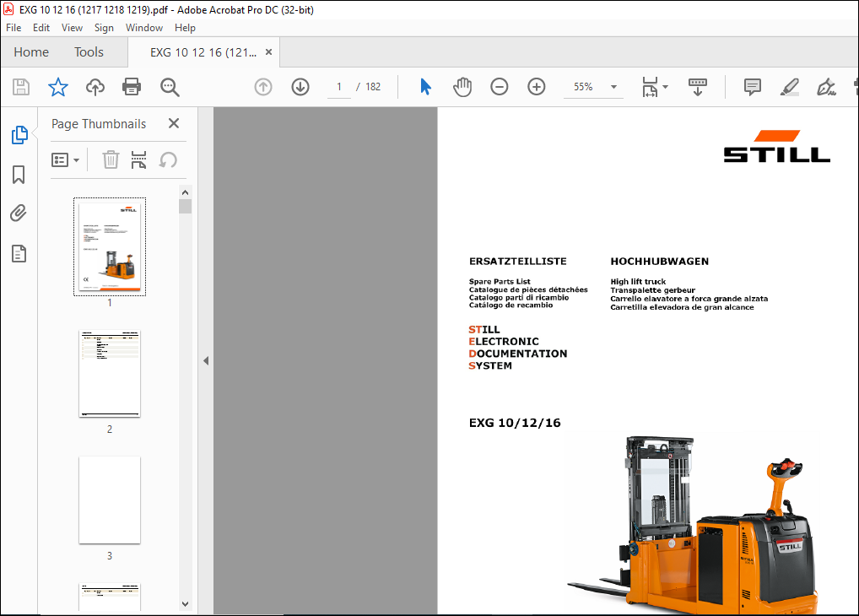Click the thumbnail panel scrollbar handle
The width and height of the screenshot is (859, 616).
[x=185, y=206]
